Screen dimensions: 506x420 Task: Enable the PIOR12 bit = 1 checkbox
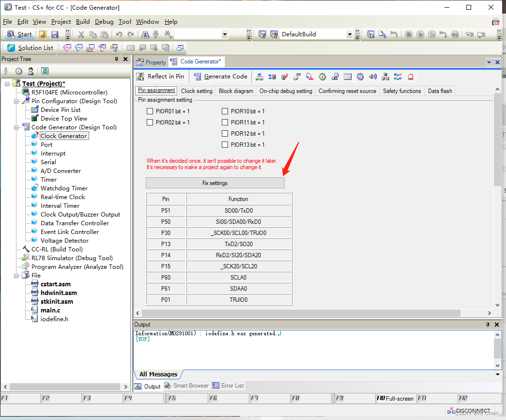pyautogui.click(x=225, y=134)
